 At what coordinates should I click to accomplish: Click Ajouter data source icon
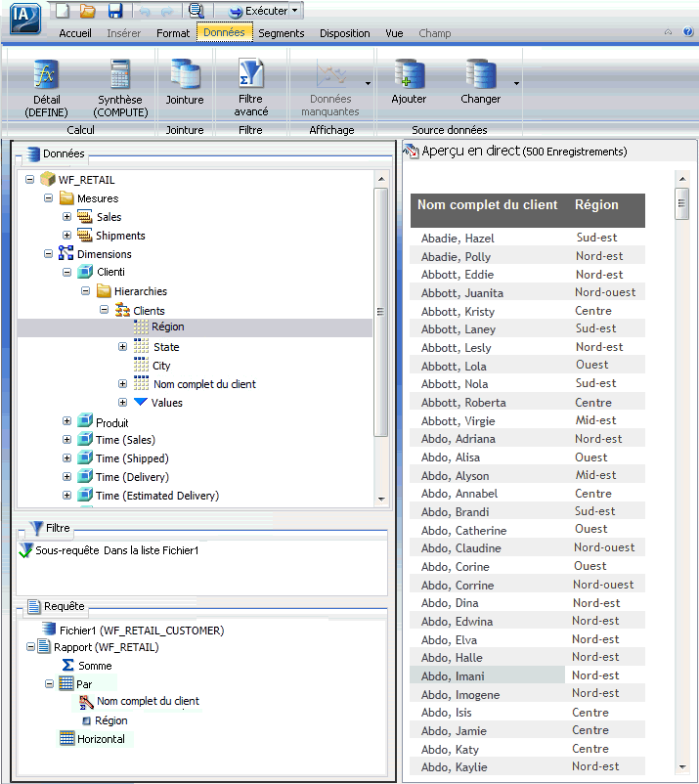pos(409,75)
